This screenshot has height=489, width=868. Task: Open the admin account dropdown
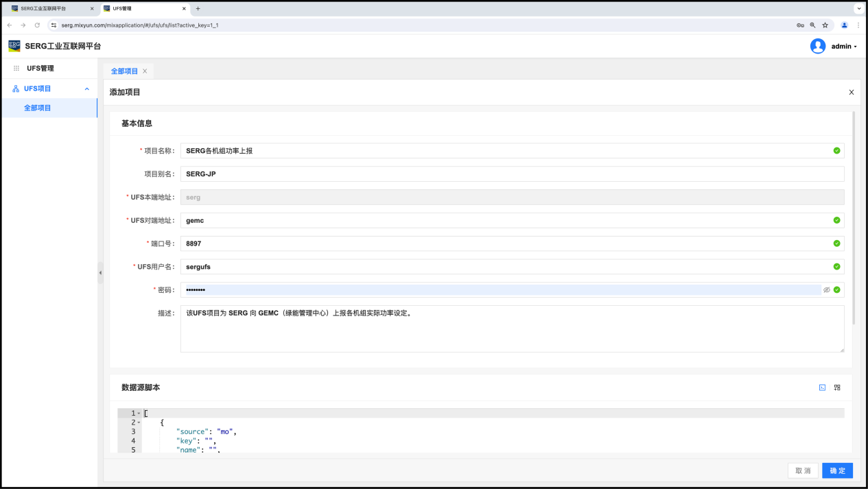pyautogui.click(x=844, y=47)
